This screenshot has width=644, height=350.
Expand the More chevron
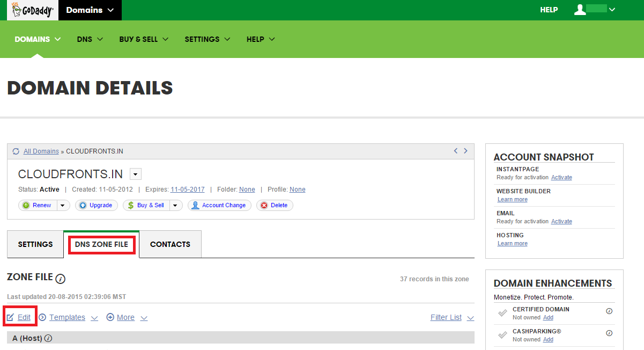pos(144,318)
